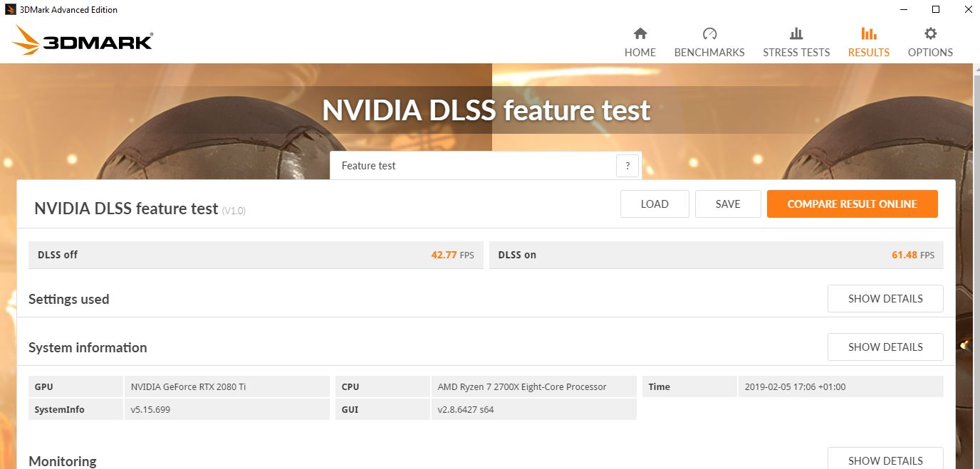Image resolution: width=980 pixels, height=469 pixels.
Task: Show details for Settings used
Action: coord(885,299)
